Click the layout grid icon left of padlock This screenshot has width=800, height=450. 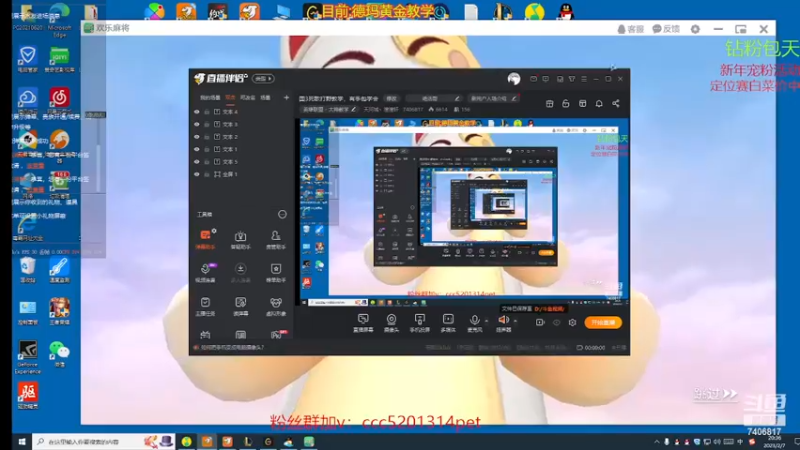point(549,104)
